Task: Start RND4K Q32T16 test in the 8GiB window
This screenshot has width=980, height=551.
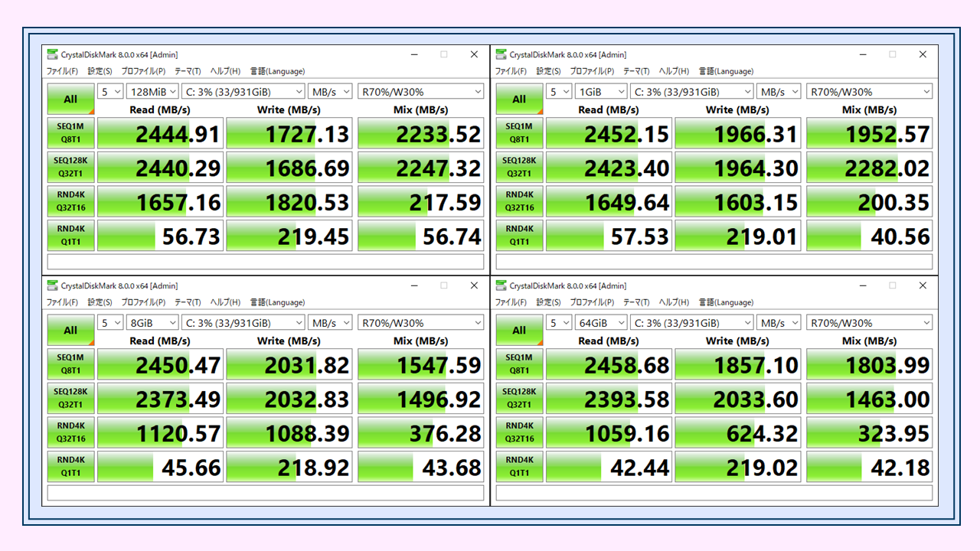Action: tap(70, 432)
